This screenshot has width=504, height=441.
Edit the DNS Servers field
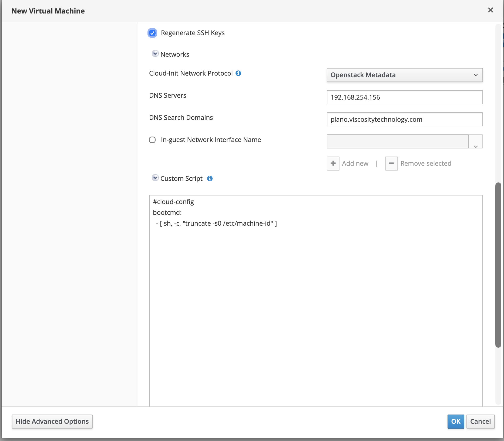pyautogui.click(x=405, y=97)
